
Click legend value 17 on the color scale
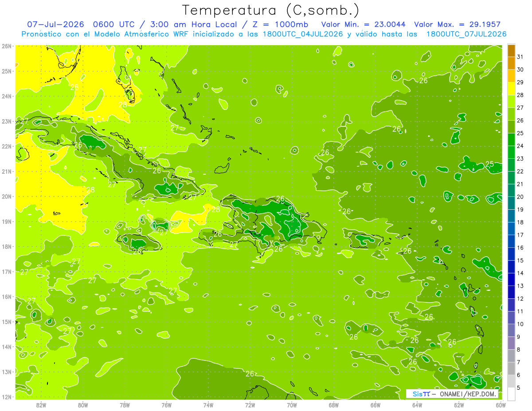pos(520,235)
